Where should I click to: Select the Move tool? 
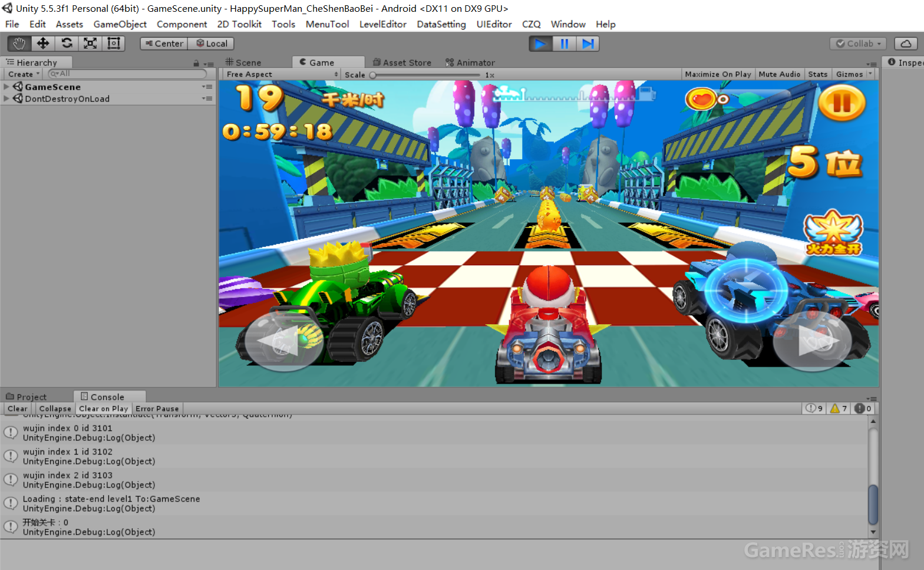pyautogui.click(x=43, y=44)
